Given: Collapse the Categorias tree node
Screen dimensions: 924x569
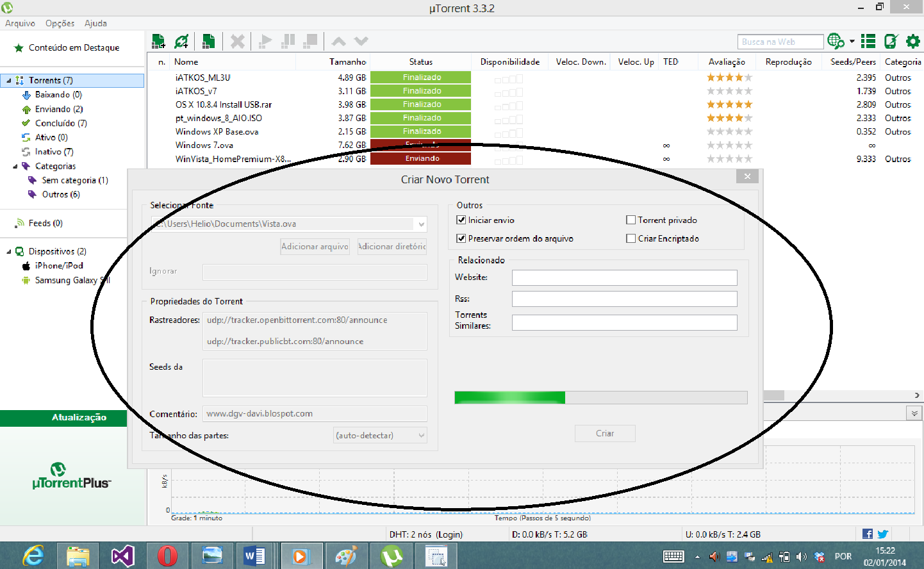Looking at the screenshot, I should [15, 167].
